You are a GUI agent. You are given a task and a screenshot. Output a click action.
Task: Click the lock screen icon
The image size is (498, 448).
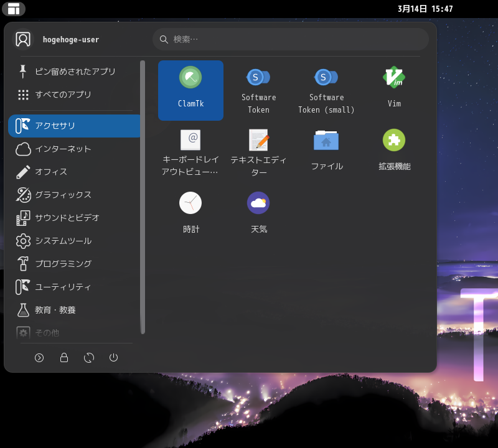tap(64, 358)
